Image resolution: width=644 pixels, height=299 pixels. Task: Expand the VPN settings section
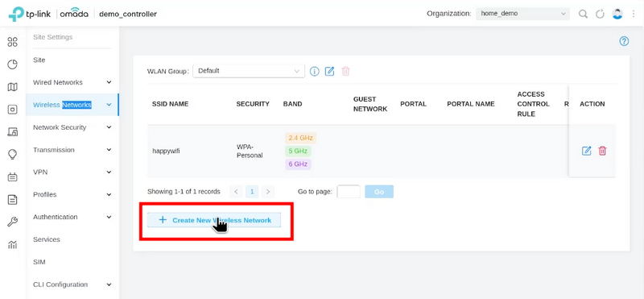[x=72, y=172]
